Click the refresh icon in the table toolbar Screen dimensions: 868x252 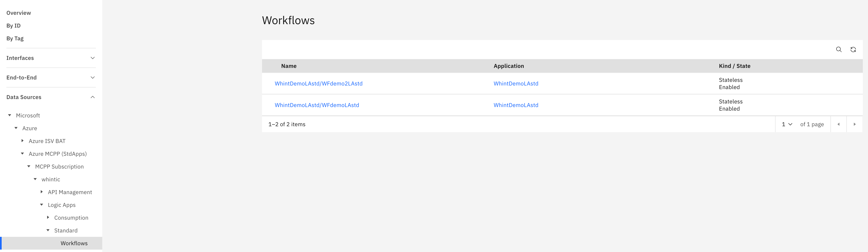(x=853, y=50)
